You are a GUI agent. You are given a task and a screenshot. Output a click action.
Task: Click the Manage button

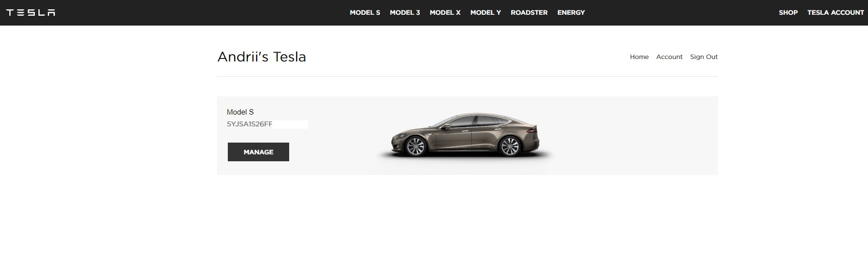point(258,152)
